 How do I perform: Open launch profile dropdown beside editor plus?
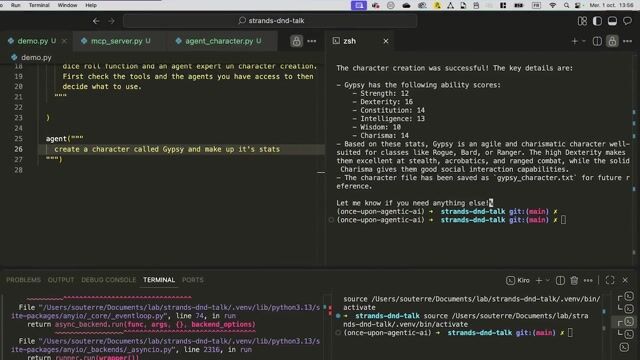pos(584,41)
